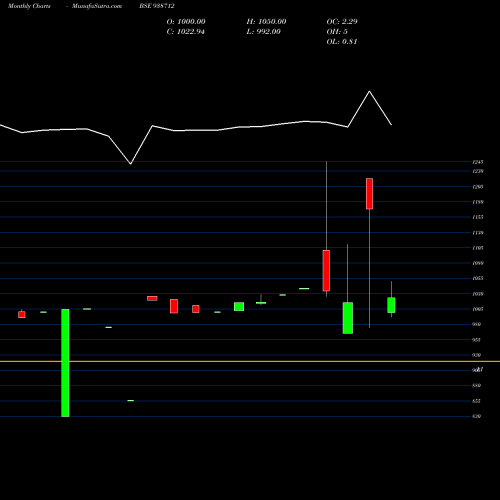Click the orange horizontal price line
The height and width of the screenshot is (500, 500).
click(250, 361)
